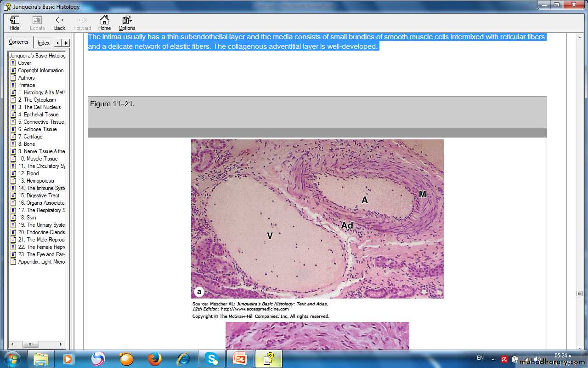Open the Preface topic

click(x=27, y=85)
